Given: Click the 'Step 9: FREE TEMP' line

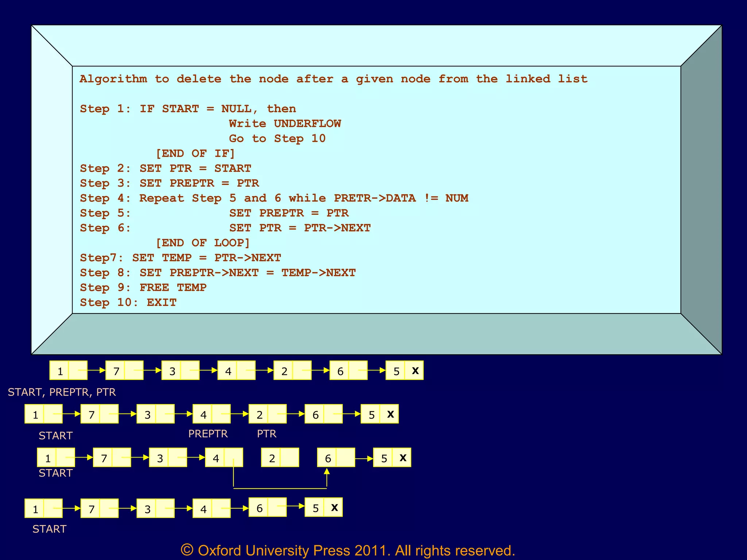Looking at the screenshot, I should coord(143,288).
